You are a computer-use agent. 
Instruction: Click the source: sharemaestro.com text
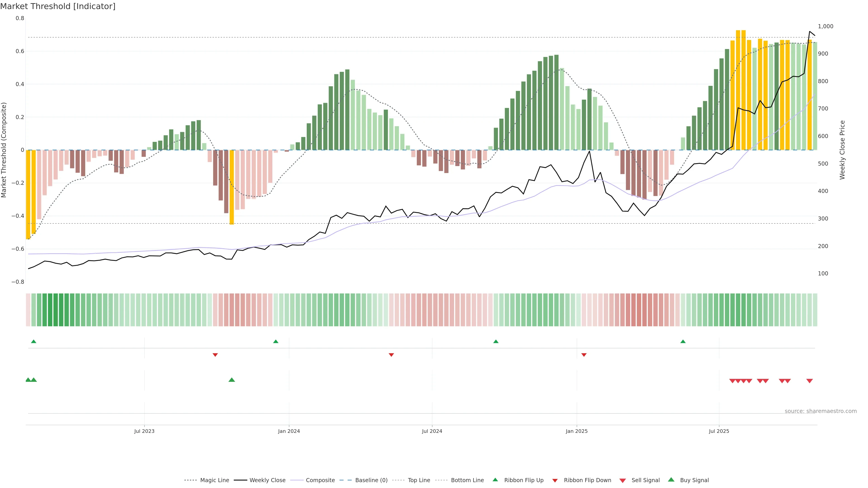[x=821, y=411]
